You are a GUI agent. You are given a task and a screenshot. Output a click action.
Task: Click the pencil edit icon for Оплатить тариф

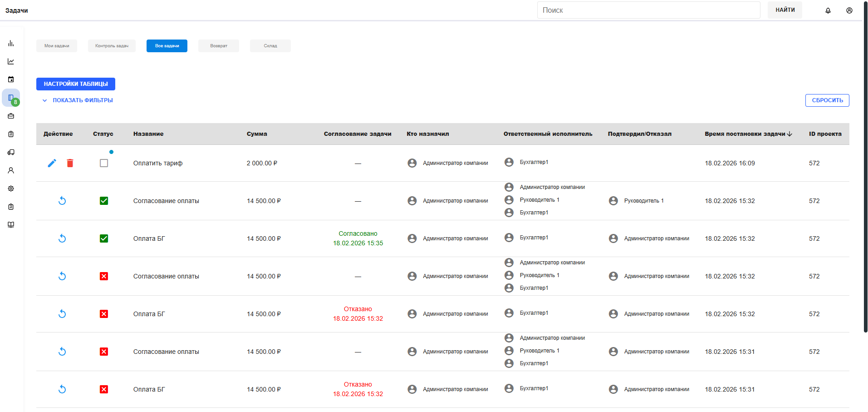pos(52,163)
